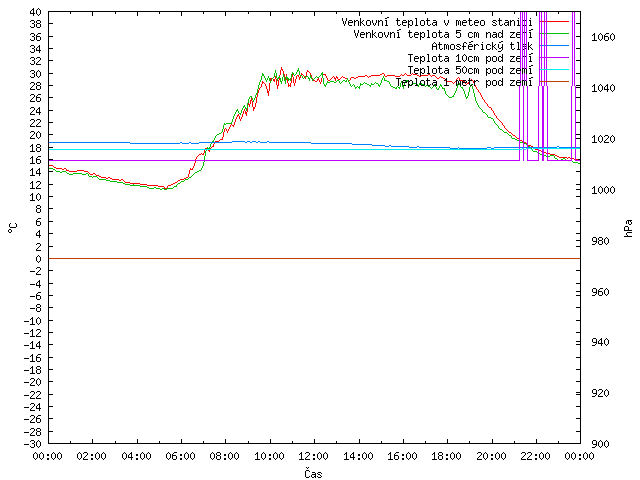Click the red legend line sample

(x=554, y=22)
